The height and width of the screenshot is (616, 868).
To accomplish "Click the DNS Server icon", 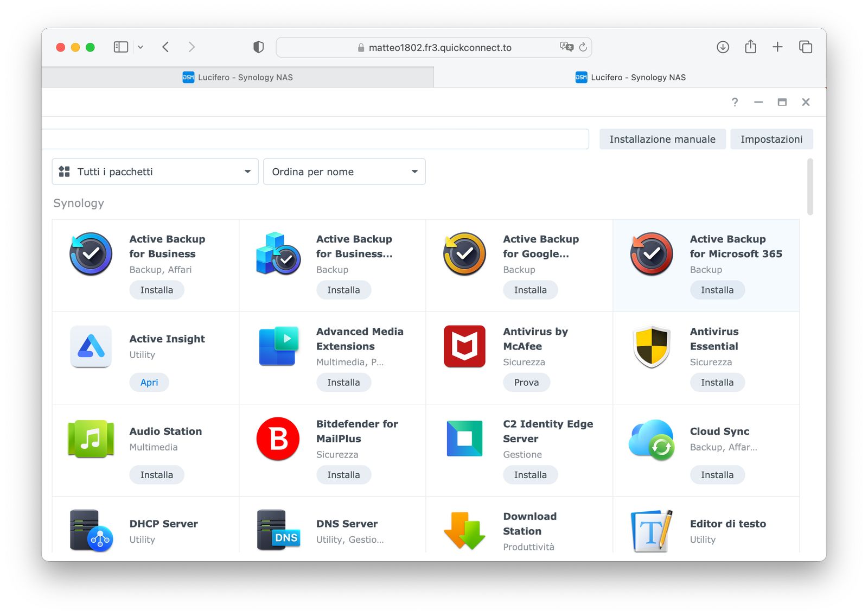I will (x=278, y=530).
